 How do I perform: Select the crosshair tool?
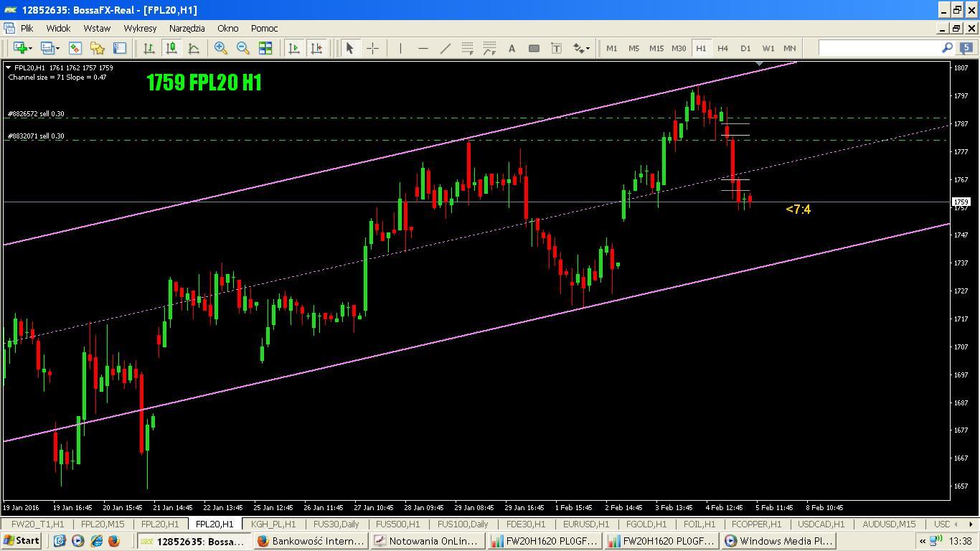[372, 48]
